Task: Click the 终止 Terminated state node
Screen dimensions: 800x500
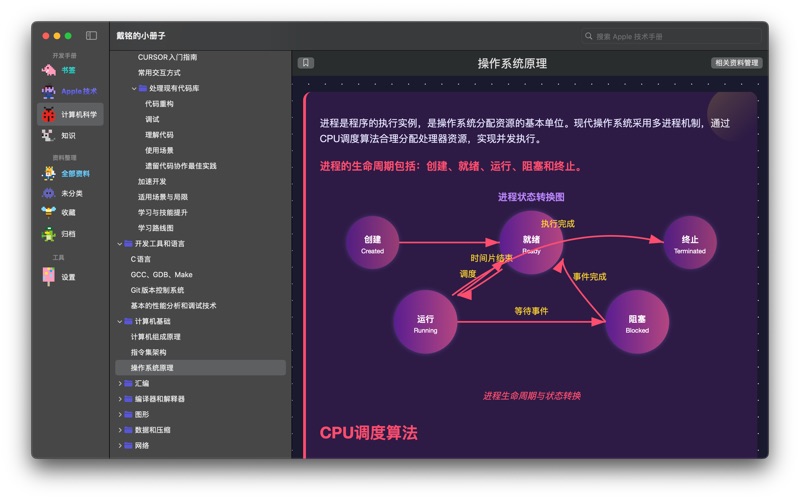Action: coord(690,243)
